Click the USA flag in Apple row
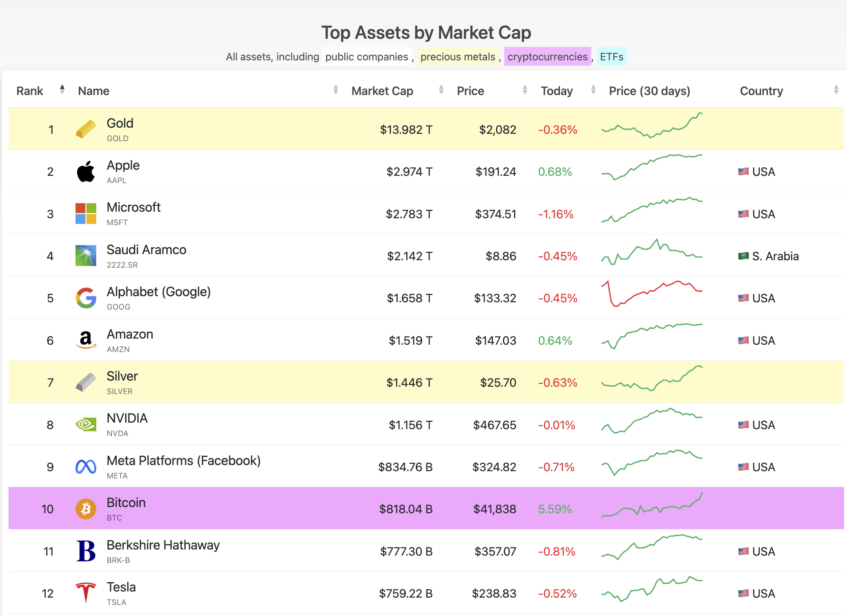 click(743, 172)
